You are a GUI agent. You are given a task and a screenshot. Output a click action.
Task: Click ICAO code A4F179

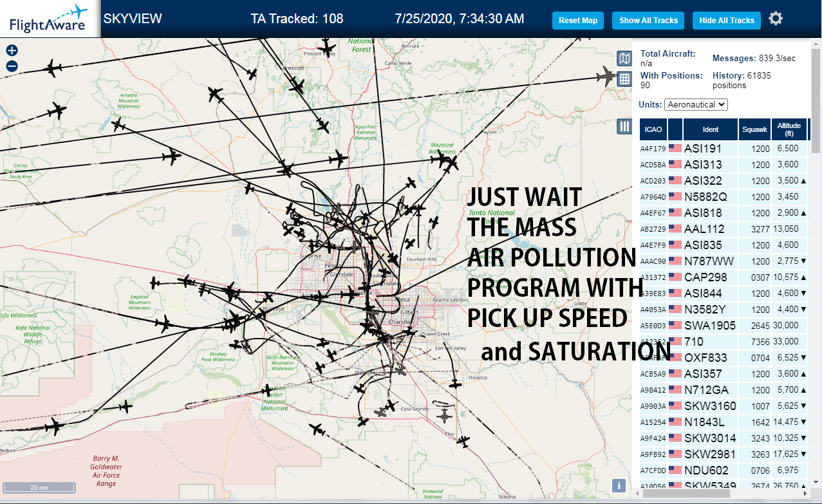pos(653,149)
